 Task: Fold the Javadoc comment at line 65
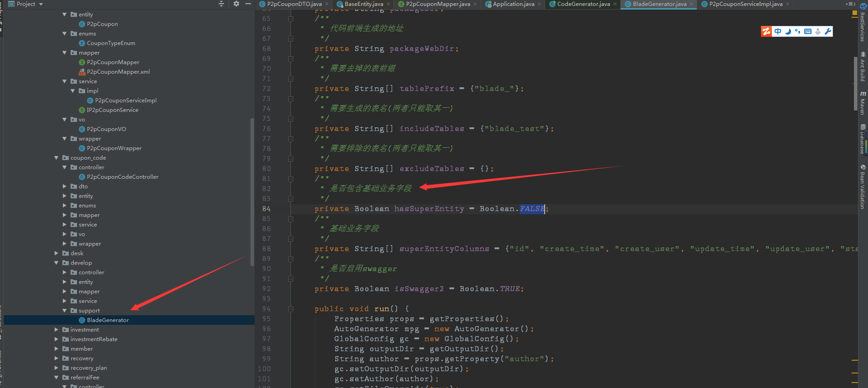click(291, 19)
